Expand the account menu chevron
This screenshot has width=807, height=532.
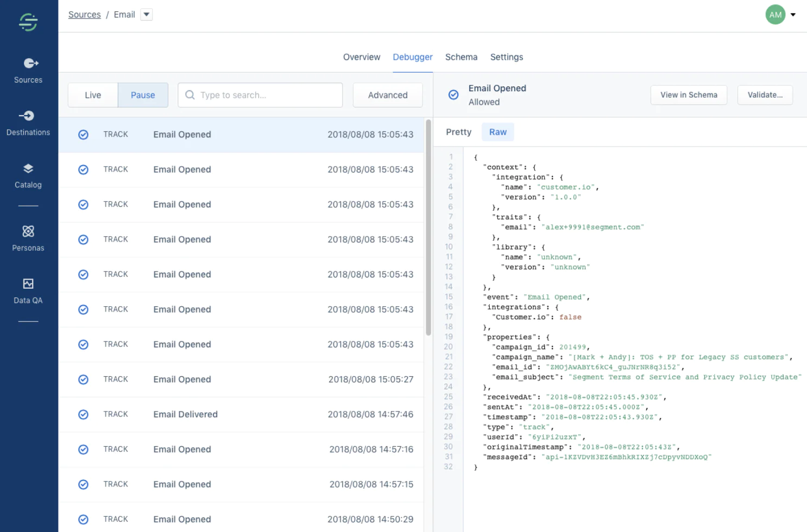pyautogui.click(x=793, y=15)
